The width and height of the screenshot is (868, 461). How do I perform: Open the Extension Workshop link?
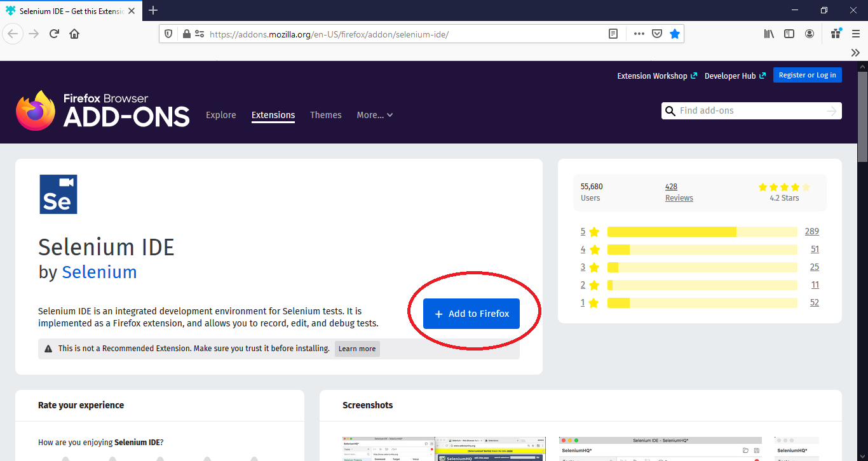[657, 76]
